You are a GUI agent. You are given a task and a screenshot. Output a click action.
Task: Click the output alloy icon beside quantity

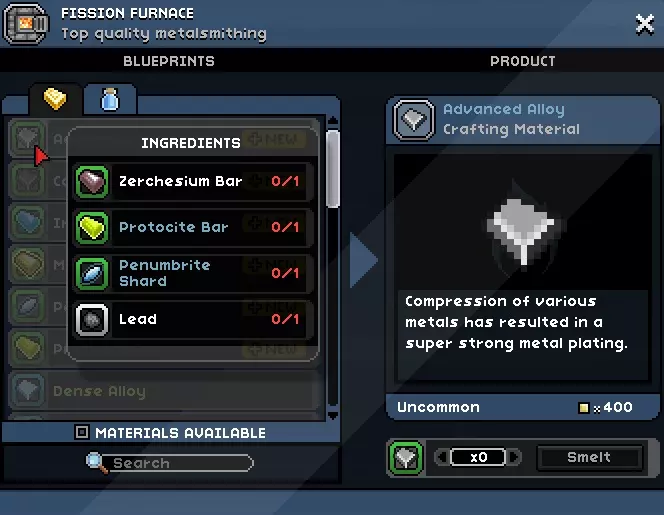click(406, 458)
